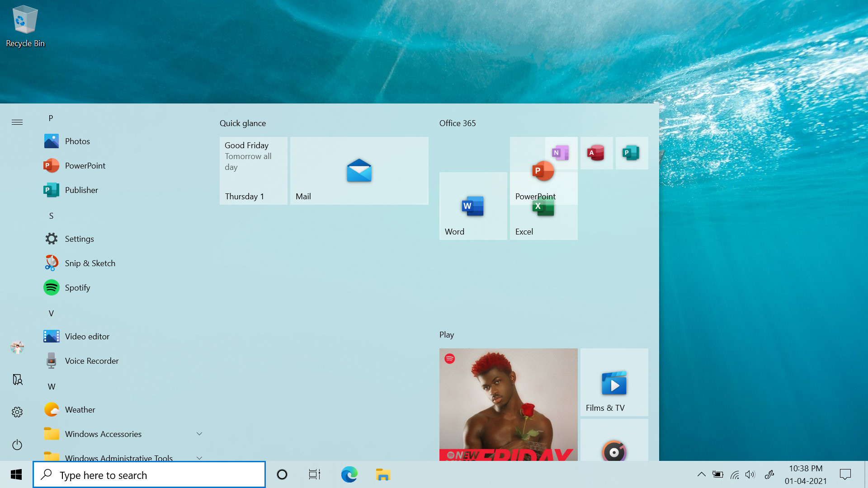Launch Voice Recorder
Image resolution: width=868 pixels, height=488 pixels.
[122, 361]
